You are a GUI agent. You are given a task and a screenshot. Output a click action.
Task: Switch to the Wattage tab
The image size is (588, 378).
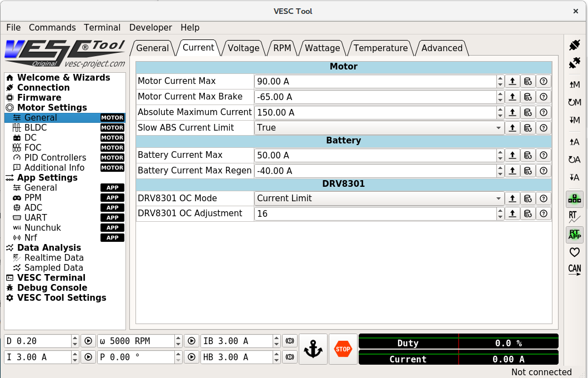click(322, 48)
